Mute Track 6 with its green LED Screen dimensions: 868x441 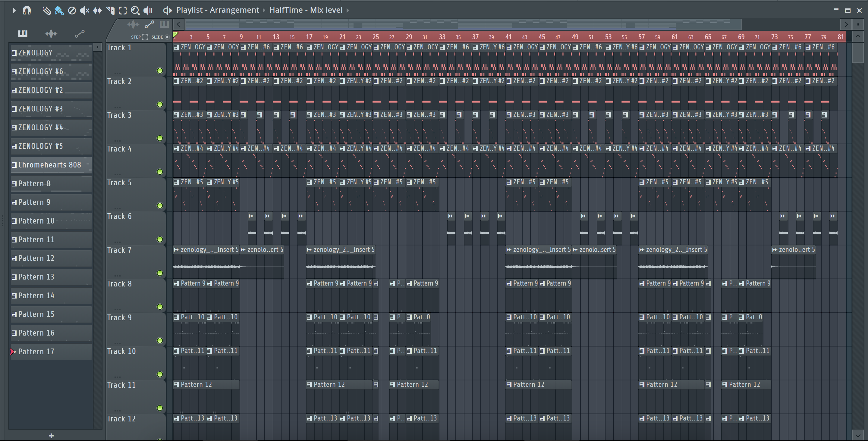160,239
